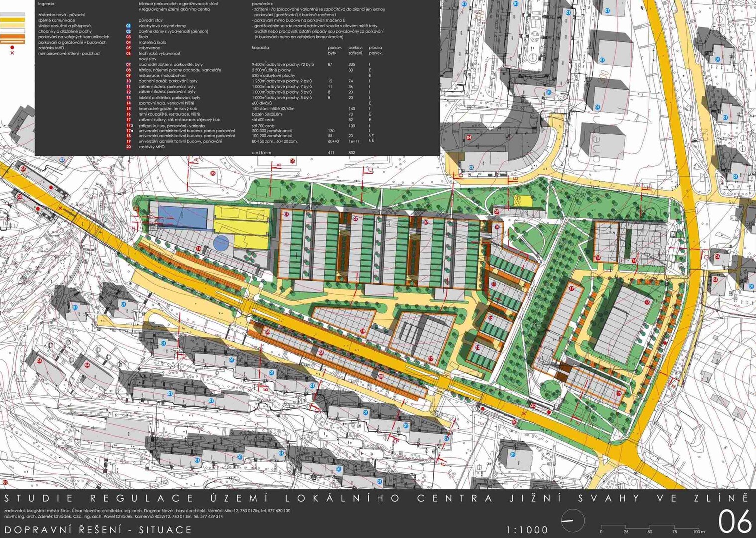Click map marker 13 on the polyclinic building

[x=478, y=347]
